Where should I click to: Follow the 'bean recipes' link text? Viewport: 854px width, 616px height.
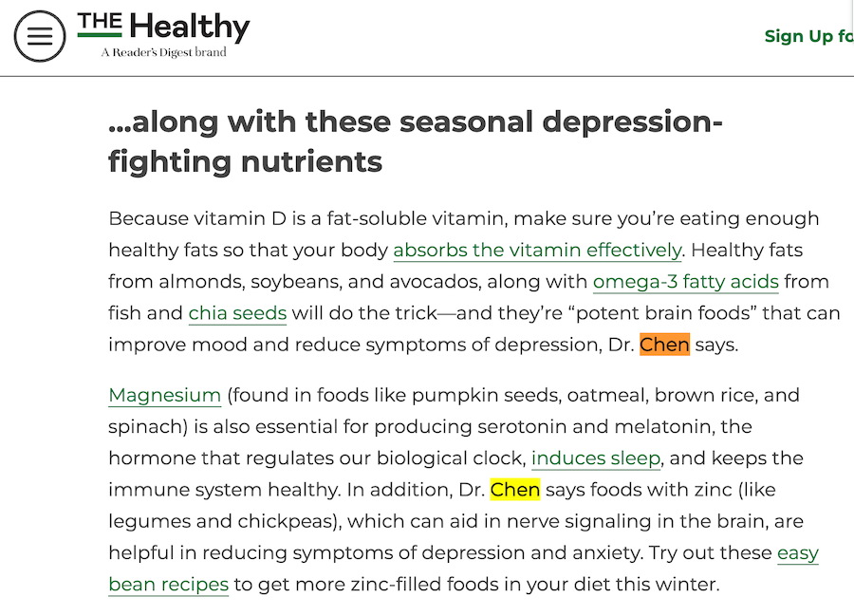pyautogui.click(x=168, y=585)
